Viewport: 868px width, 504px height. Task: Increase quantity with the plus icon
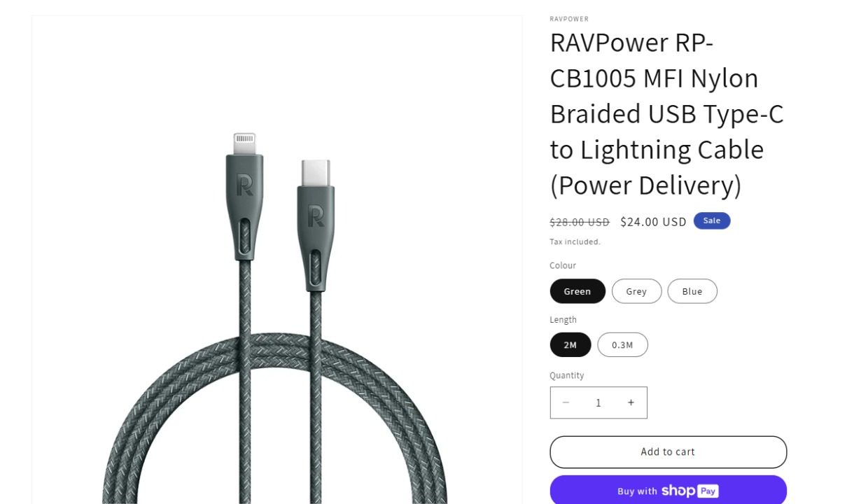pyautogui.click(x=631, y=402)
